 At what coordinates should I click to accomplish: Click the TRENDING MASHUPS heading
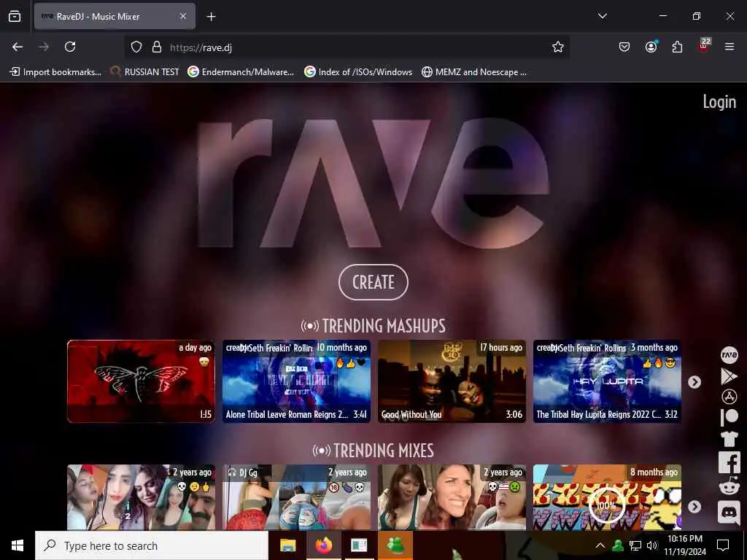click(373, 326)
